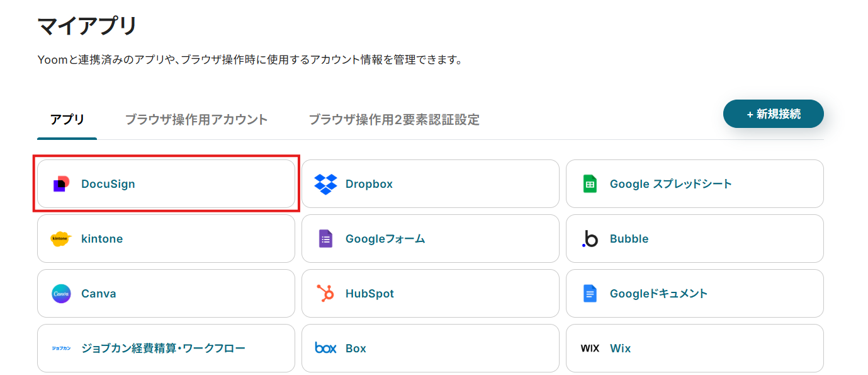Click the Wix logo icon
This screenshot has width=868, height=375.
(x=590, y=349)
